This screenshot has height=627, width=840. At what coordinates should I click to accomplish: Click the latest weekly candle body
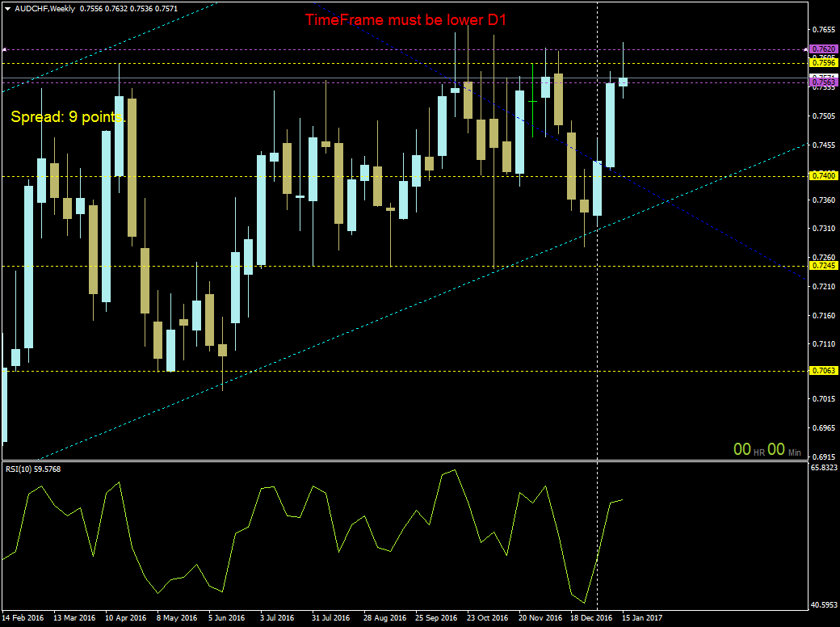click(623, 82)
